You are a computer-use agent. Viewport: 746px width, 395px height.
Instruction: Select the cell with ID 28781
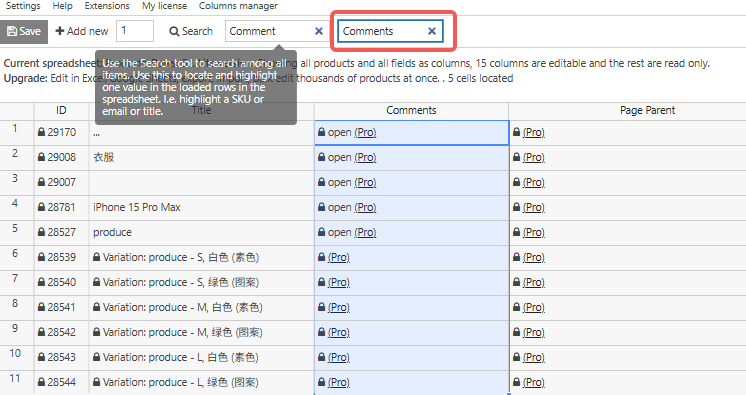pos(61,207)
